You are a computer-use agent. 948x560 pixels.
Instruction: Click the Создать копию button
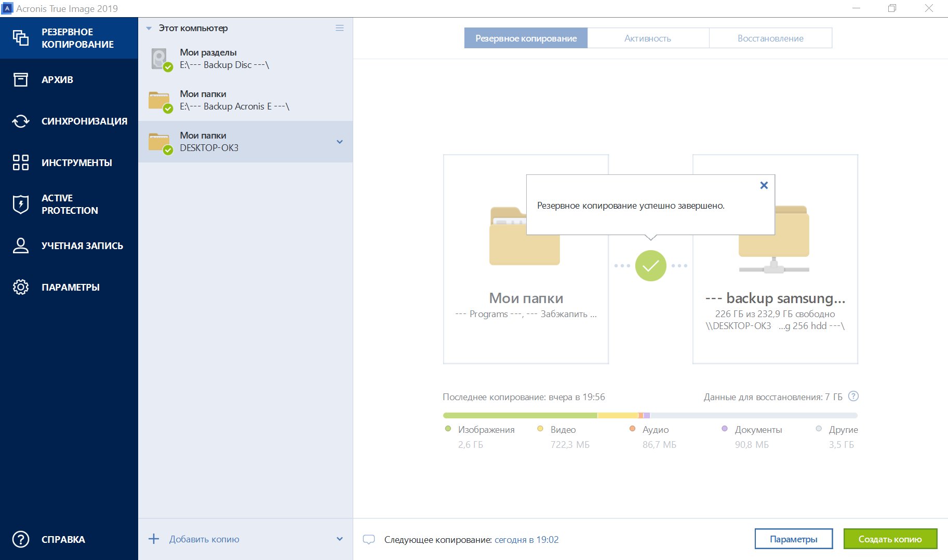coord(890,539)
